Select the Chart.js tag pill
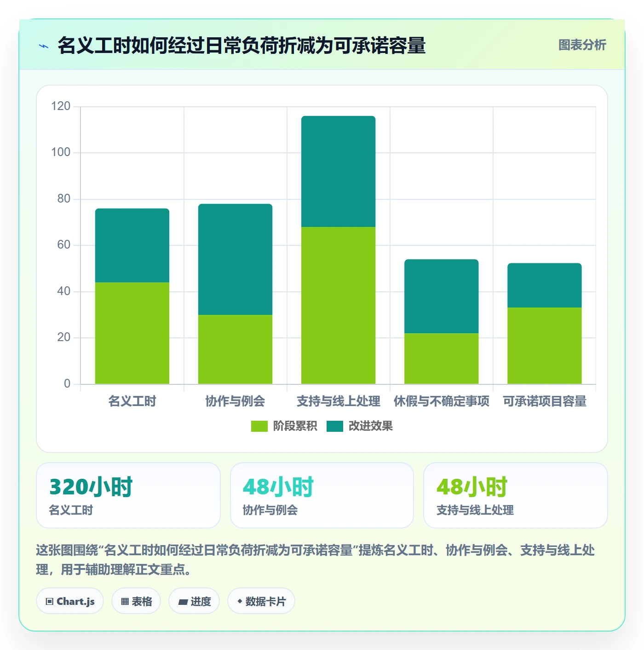 pyautogui.click(x=70, y=601)
